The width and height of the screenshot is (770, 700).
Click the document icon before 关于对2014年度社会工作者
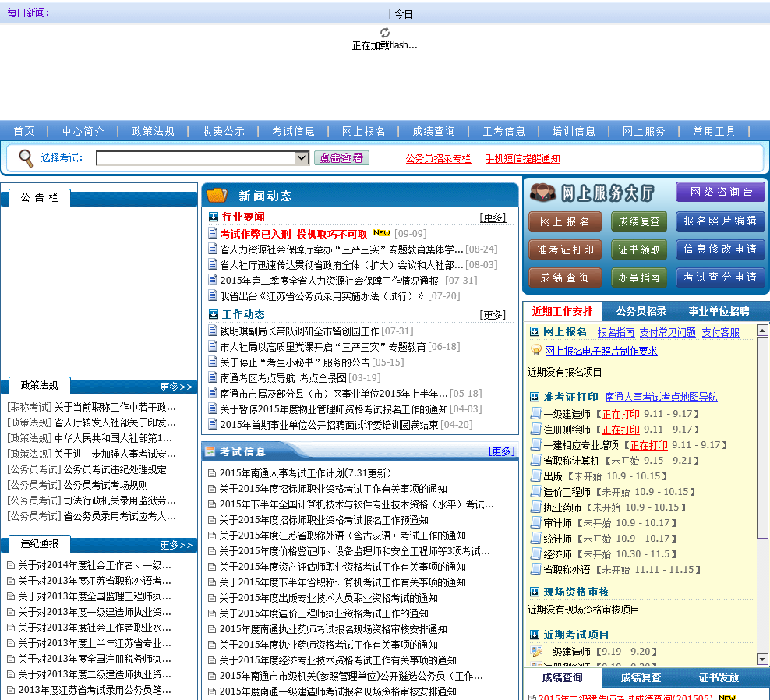point(11,565)
